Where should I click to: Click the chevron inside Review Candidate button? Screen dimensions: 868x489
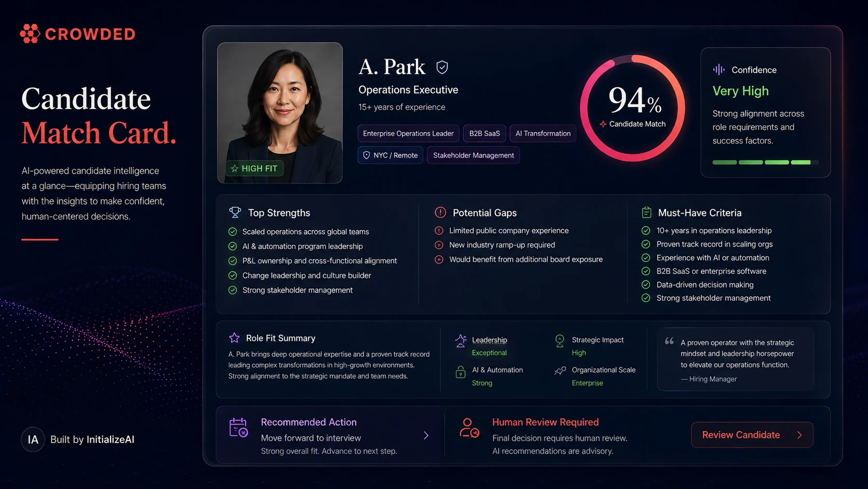pyautogui.click(x=799, y=435)
